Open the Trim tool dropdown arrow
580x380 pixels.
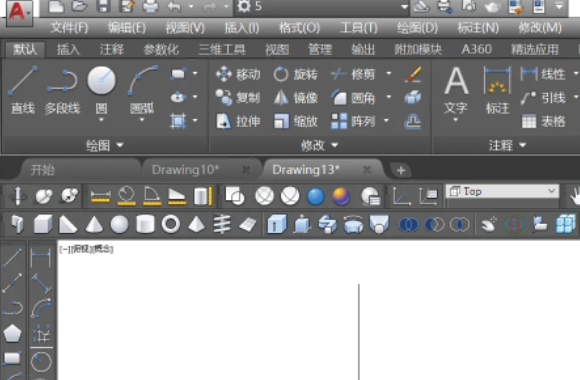tap(389, 74)
